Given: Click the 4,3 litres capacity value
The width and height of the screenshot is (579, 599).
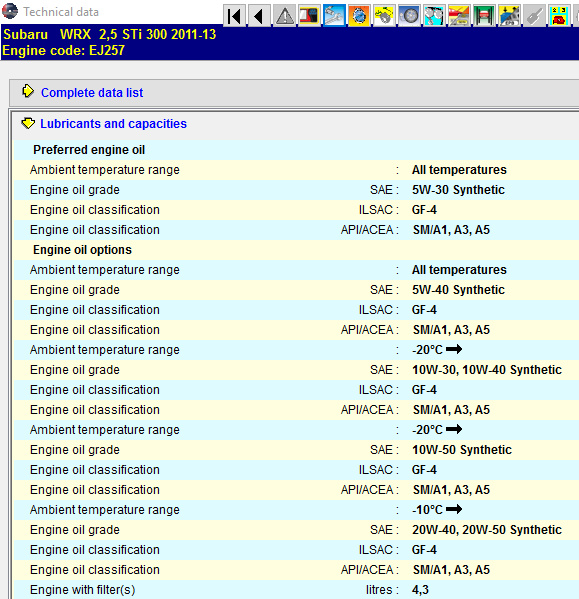Looking at the screenshot, I should [420, 590].
